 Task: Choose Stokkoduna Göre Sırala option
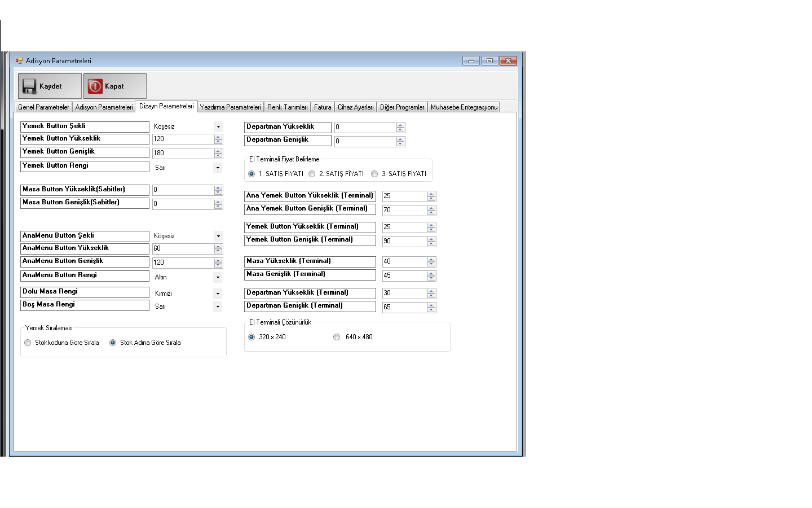(28, 343)
